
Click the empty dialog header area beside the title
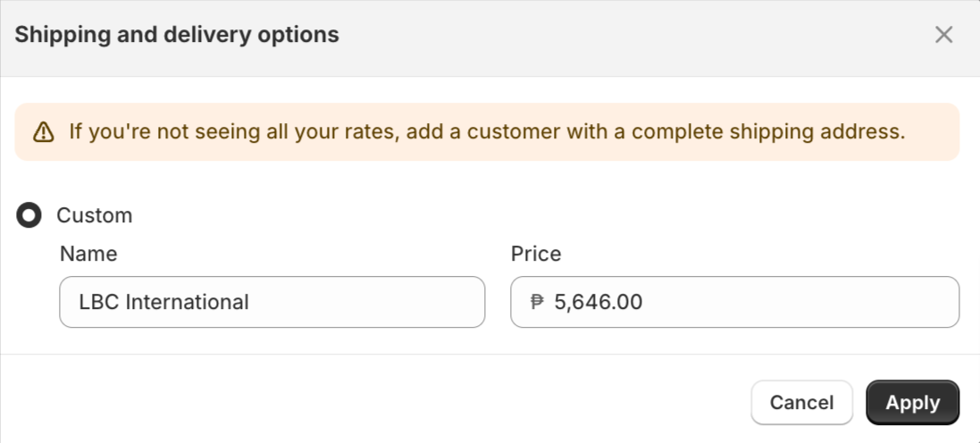click(x=625, y=35)
